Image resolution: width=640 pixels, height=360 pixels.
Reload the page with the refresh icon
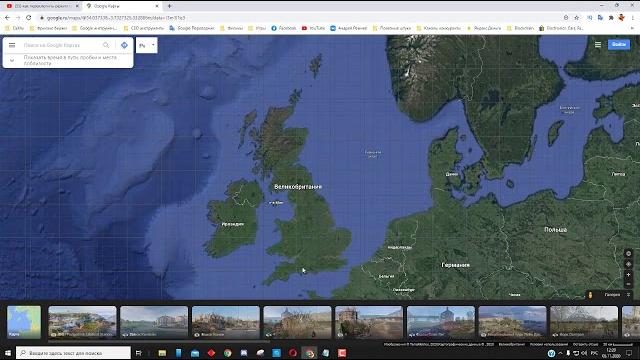click(29, 18)
